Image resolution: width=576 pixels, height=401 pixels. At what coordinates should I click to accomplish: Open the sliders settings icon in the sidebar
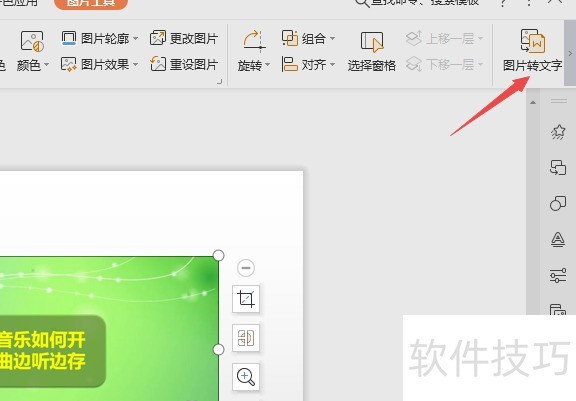pos(558,275)
